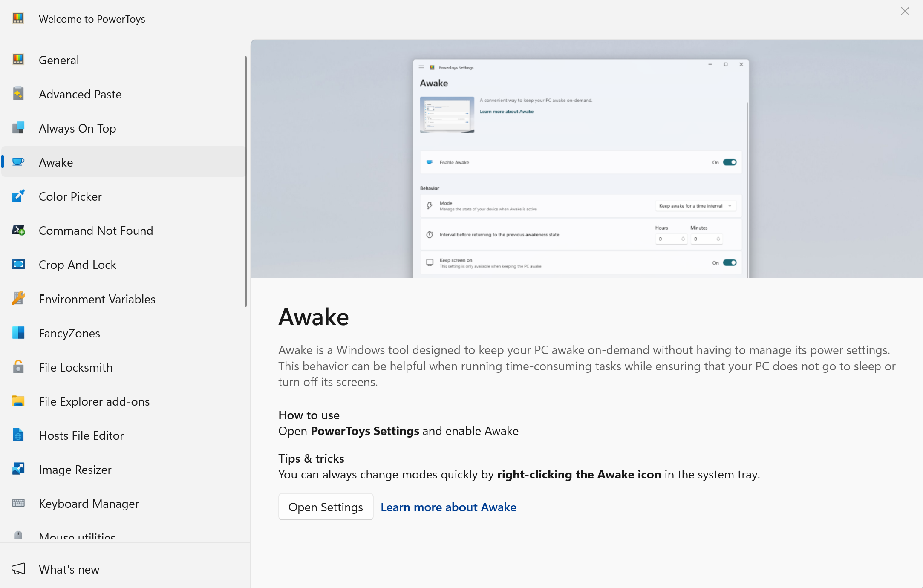Toggle the Enable Awake switch in preview

(730, 162)
